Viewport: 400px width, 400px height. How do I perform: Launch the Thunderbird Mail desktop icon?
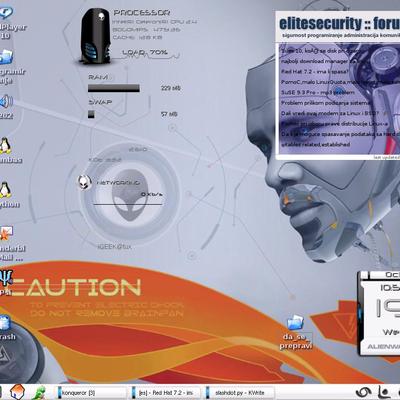click(x=6, y=233)
